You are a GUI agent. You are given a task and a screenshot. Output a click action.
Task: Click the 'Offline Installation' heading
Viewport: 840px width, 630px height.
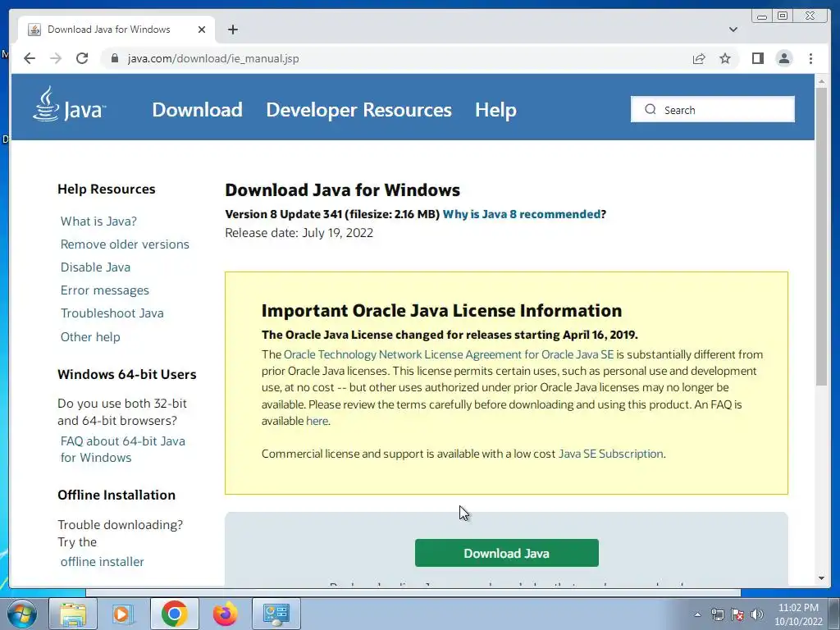(116, 495)
